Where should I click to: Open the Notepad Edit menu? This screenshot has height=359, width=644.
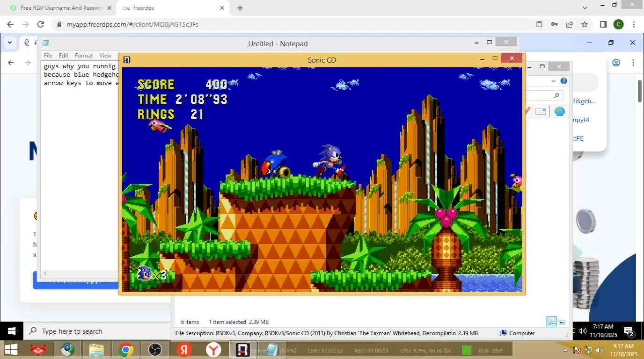[x=64, y=55]
